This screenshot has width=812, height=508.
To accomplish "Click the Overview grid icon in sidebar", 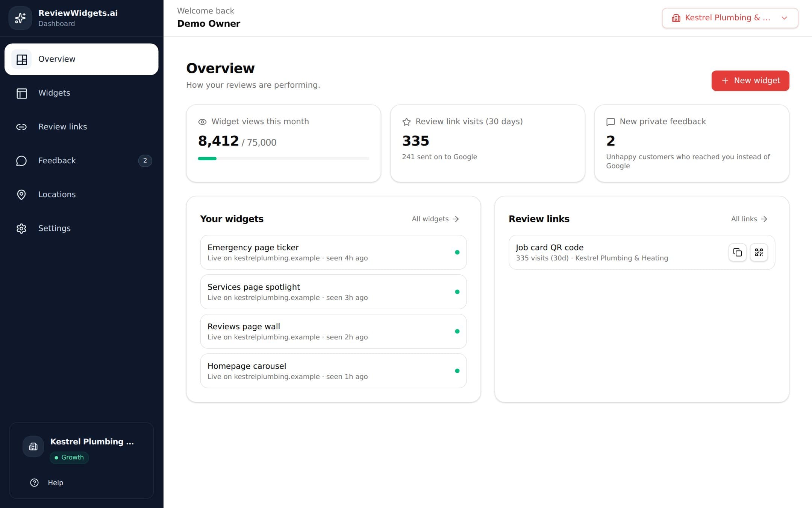I will coord(22,59).
